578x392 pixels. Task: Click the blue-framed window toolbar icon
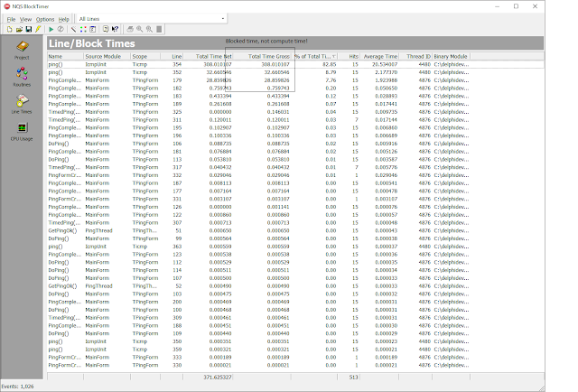pyautogui.click(x=92, y=29)
